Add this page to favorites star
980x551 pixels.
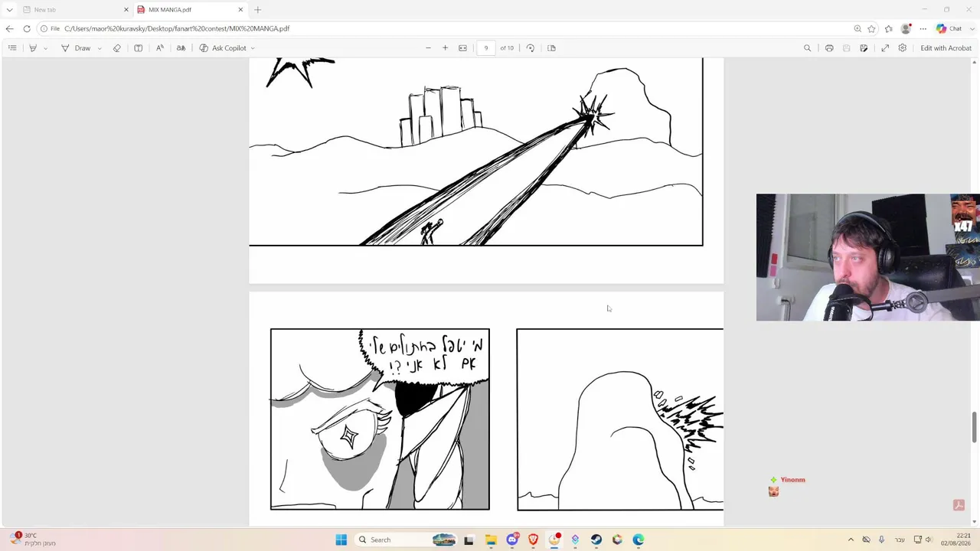(x=871, y=28)
